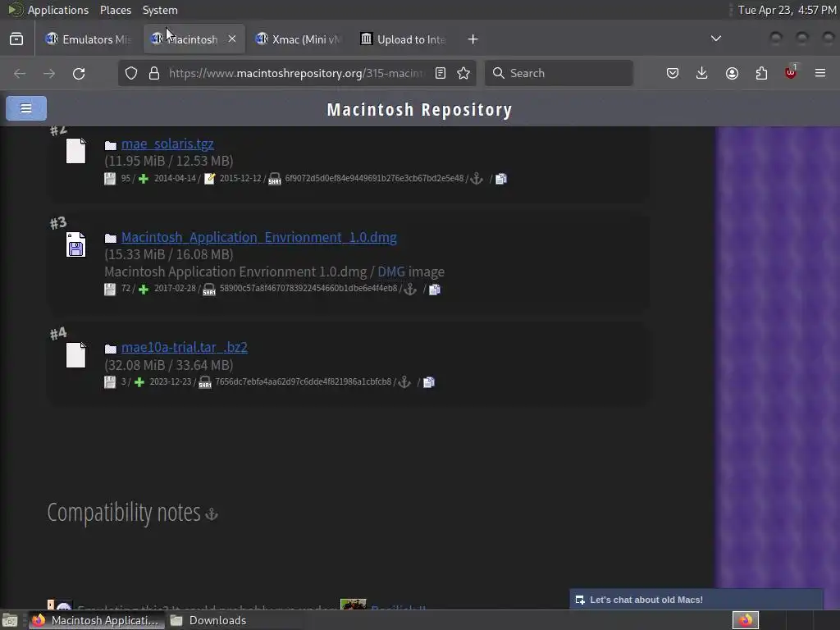Image resolution: width=840 pixels, height=630 pixels.
Task: Click tracking protection shield icon
Action: click(x=131, y=73)
